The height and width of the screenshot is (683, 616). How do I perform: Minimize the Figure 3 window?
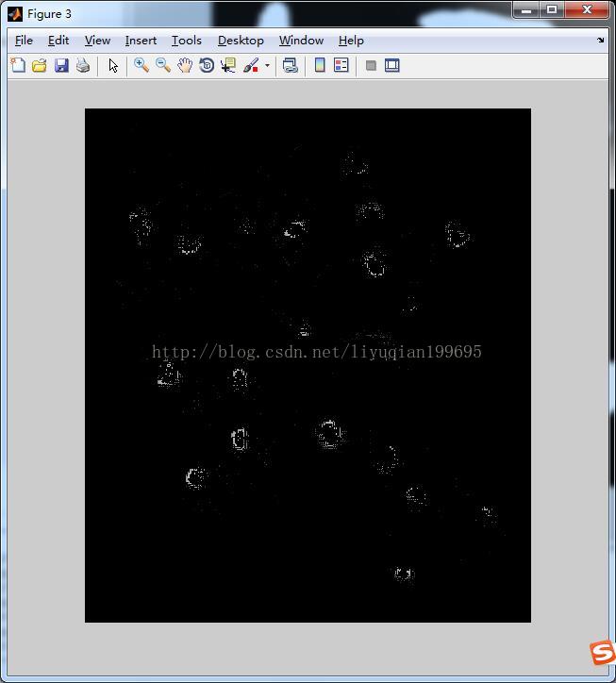pos(526,10)
